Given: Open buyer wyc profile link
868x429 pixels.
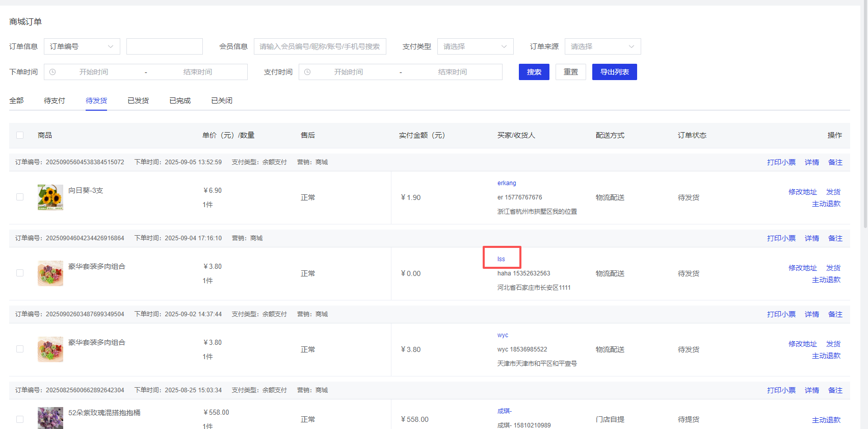Looking at the screenshot, I should (x=503, y=335).
